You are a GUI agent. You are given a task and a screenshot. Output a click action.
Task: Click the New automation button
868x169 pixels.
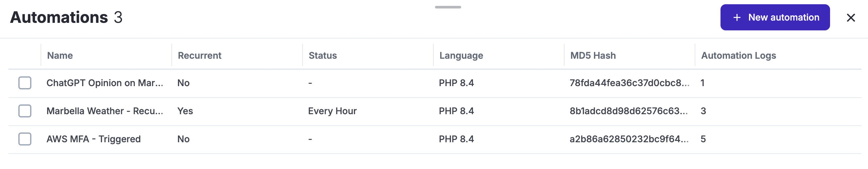[775, 18]
